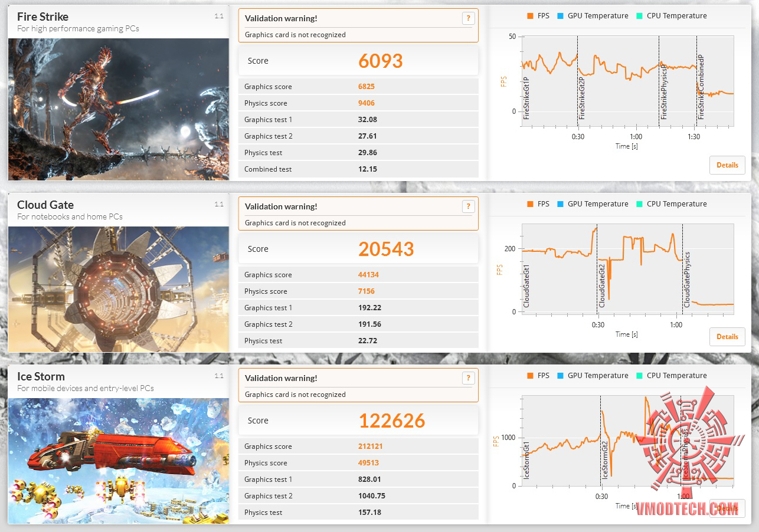Click the Ice Storm scene thumbnail

click(x=118, y=461)
